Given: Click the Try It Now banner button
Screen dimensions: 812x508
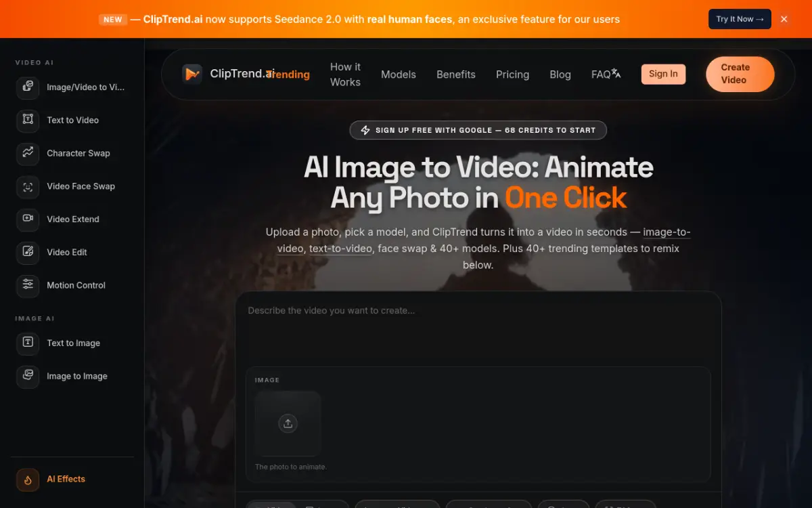Looking at the screenshot, I should (740, 19).
